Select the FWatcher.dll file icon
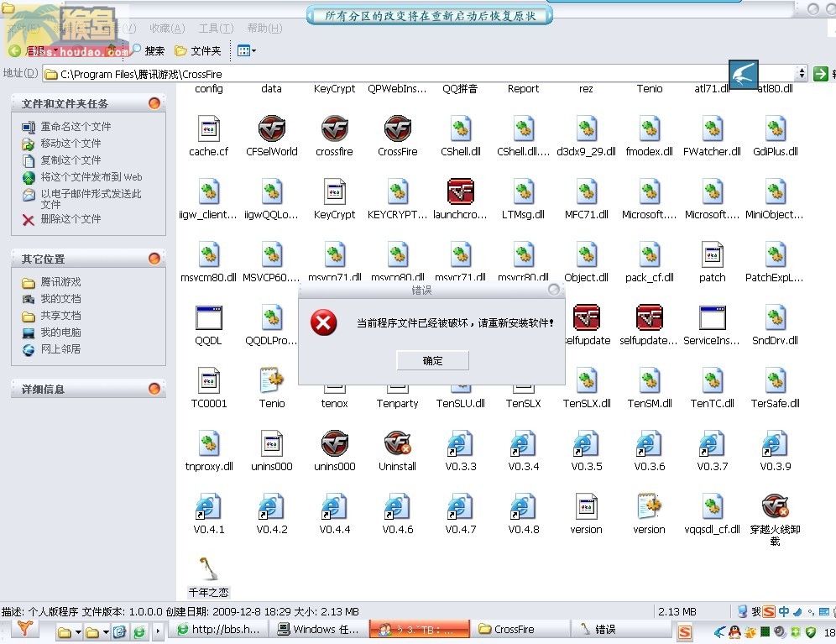This screenshot has width=836, height=644. [x=713, y=128]
